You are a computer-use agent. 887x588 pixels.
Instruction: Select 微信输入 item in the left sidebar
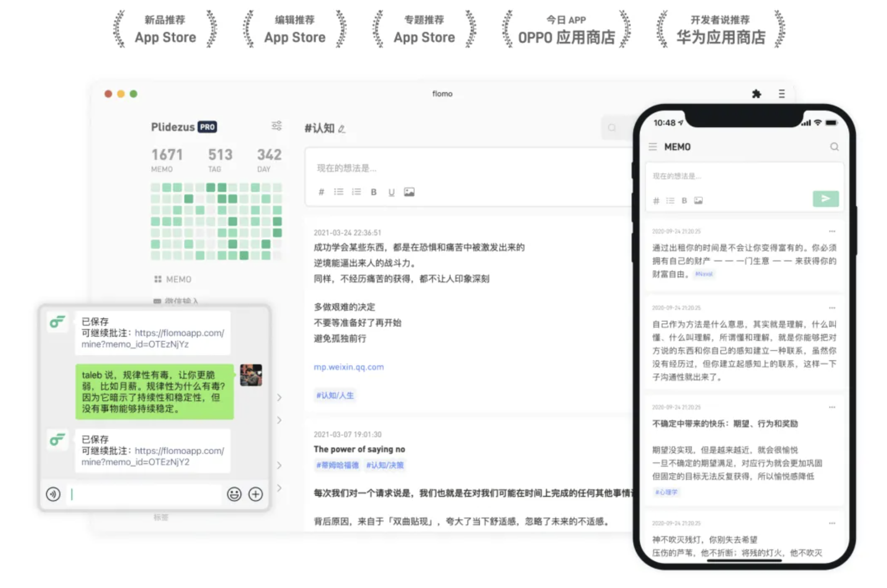176,301
